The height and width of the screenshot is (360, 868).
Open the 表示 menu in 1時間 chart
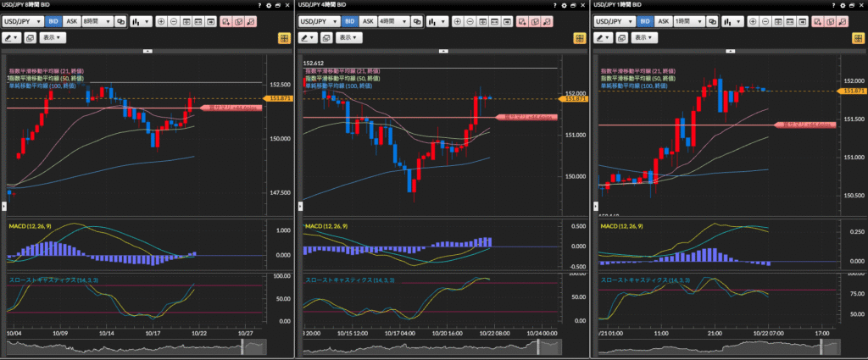[643, 38]
